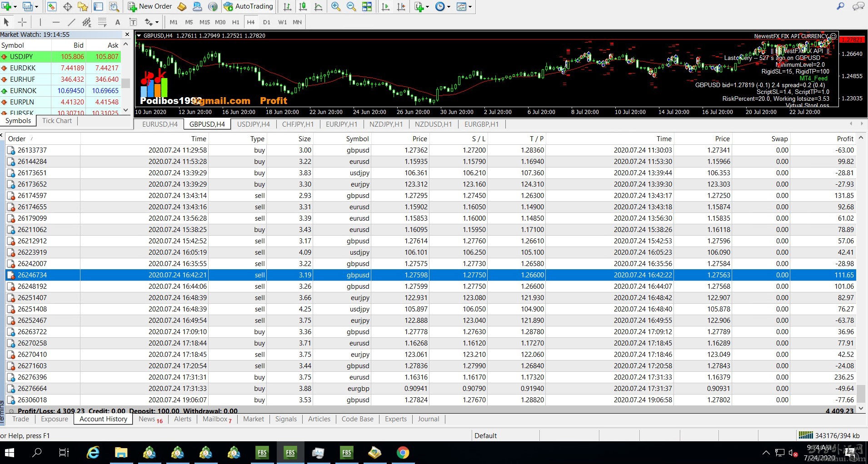Select the Horizontal Line drawing tool

click(x=56, y=22)
